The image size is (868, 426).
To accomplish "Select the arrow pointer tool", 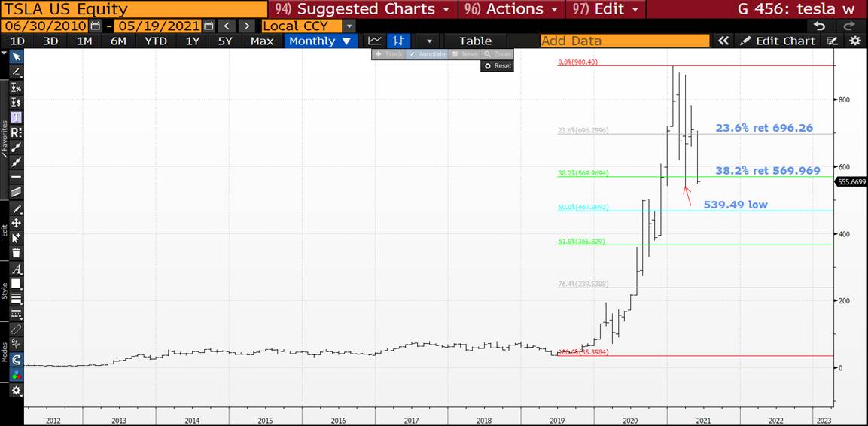I will pos(16,57).
